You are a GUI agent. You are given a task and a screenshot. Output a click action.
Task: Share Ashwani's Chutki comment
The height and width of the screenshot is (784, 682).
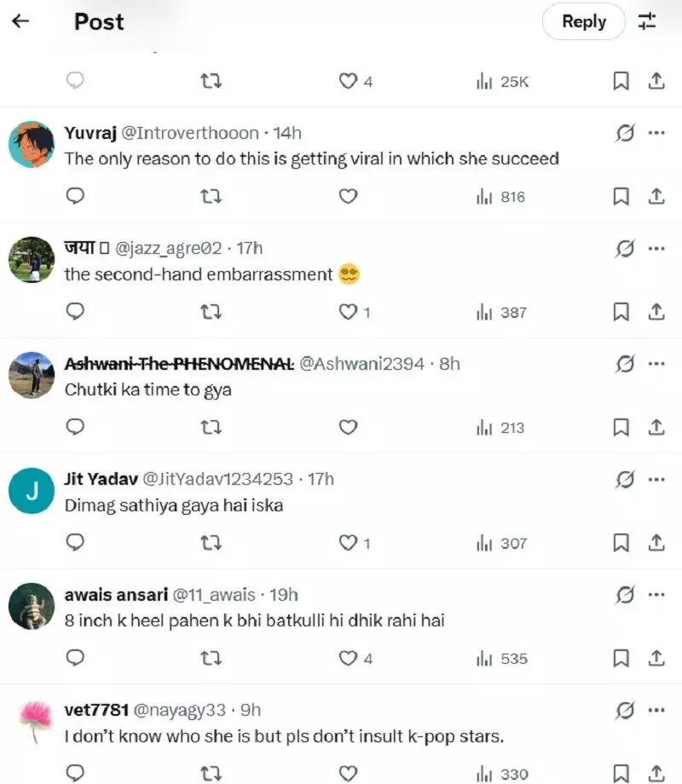click(656, 428)
